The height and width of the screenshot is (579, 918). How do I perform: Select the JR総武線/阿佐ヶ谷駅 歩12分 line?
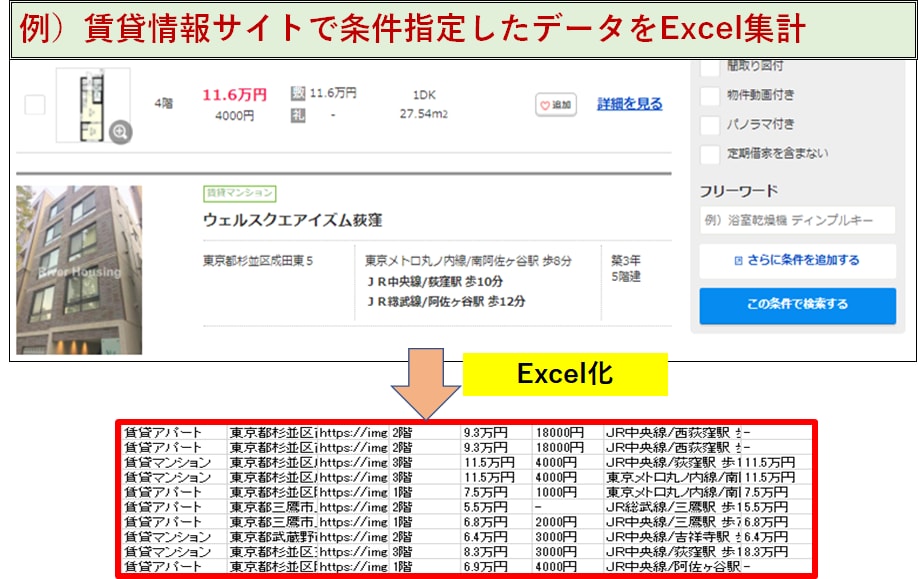(446, 302)
